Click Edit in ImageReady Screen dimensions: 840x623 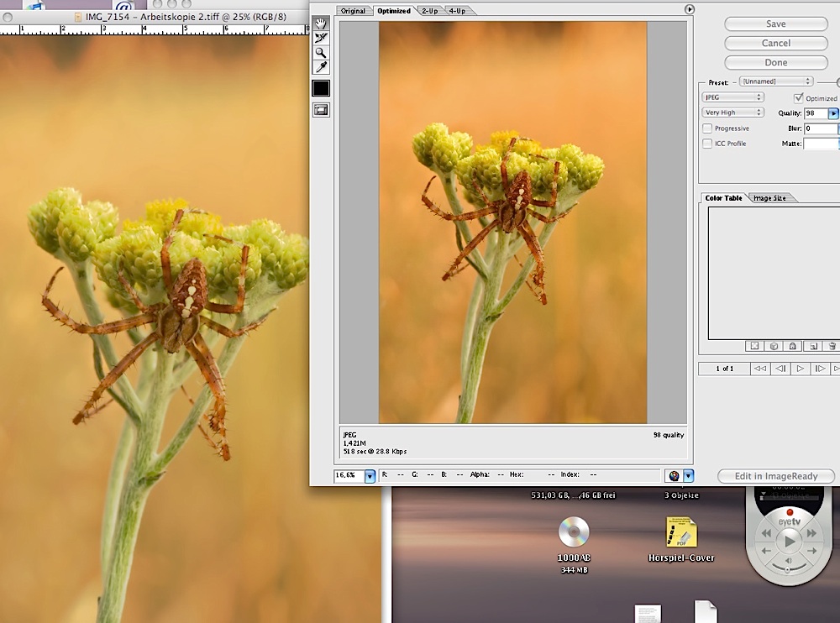774,476
